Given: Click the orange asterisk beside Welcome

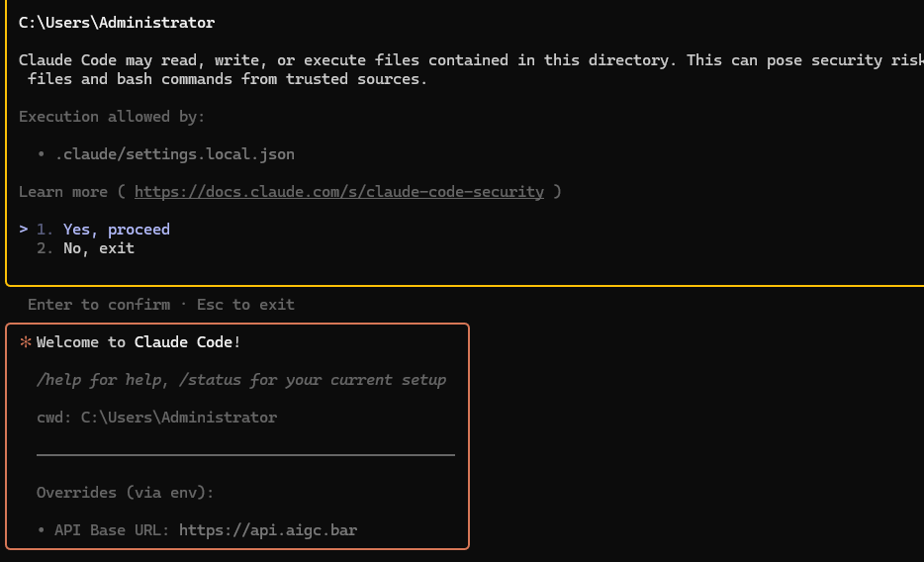Looking at the screenshot, I should 26,342.
